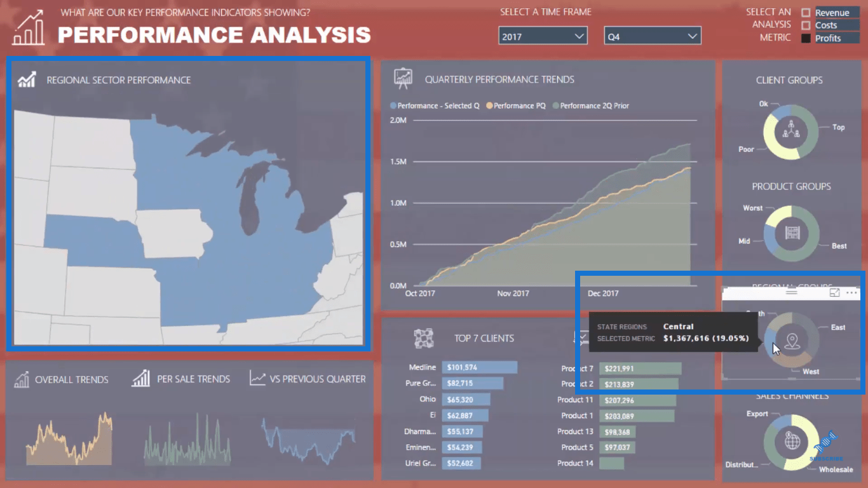Image resolution: width=868 pixels, height=488 pixels.
Task: Select the Product 11 bar showing $207,296
Action: 637,400
